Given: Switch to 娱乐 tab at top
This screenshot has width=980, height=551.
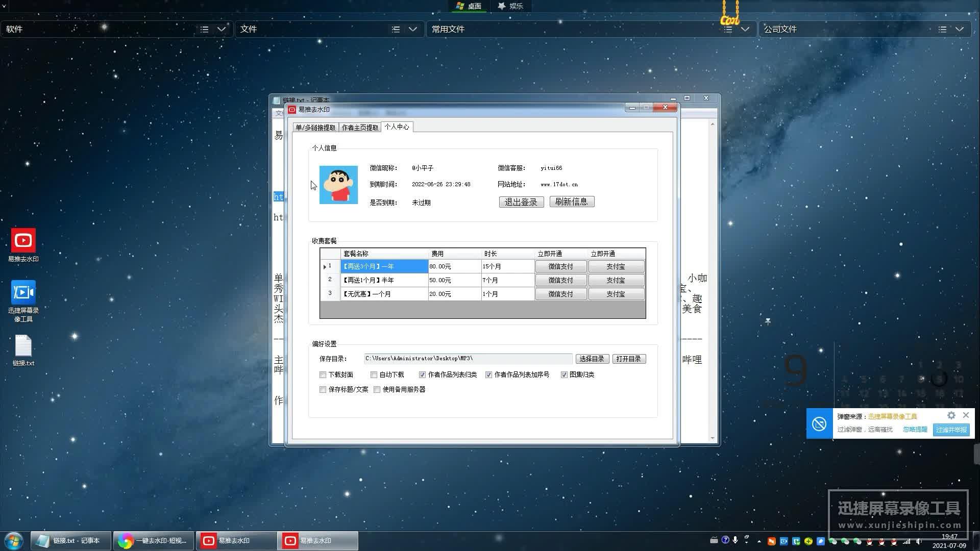Looking at the screenshot, I should click(x=510, y=6).
